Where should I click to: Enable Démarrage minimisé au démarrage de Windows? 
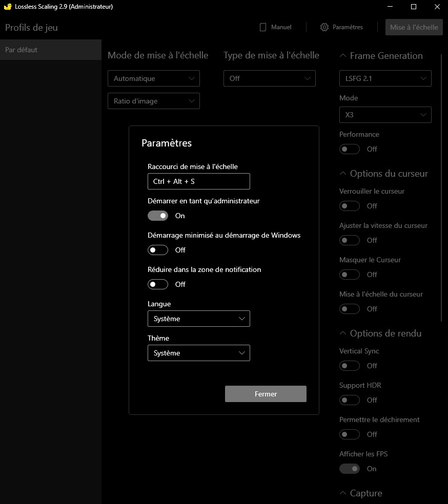[158, 250]
